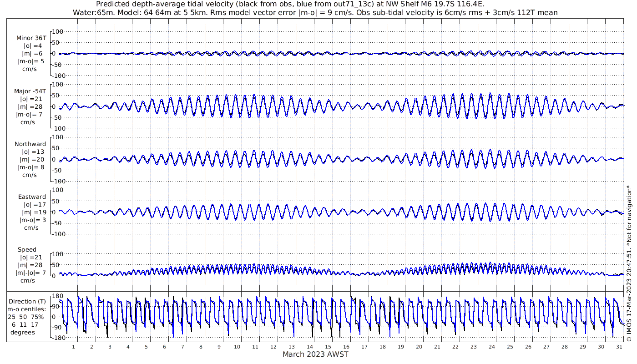Viewport: 637px width, 364px height.
Task: Click '|m-o|= 3' in the Eastward panel
Action: click(31, 220)
